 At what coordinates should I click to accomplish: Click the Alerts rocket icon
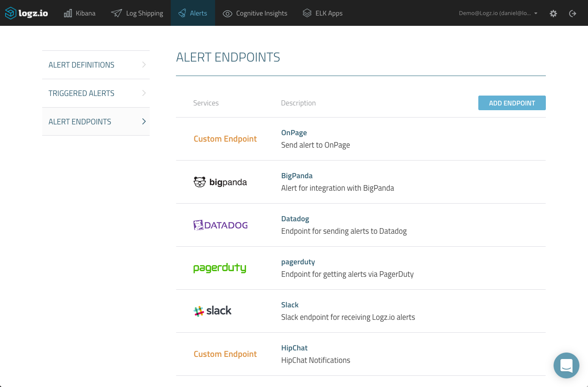(182, 13)
